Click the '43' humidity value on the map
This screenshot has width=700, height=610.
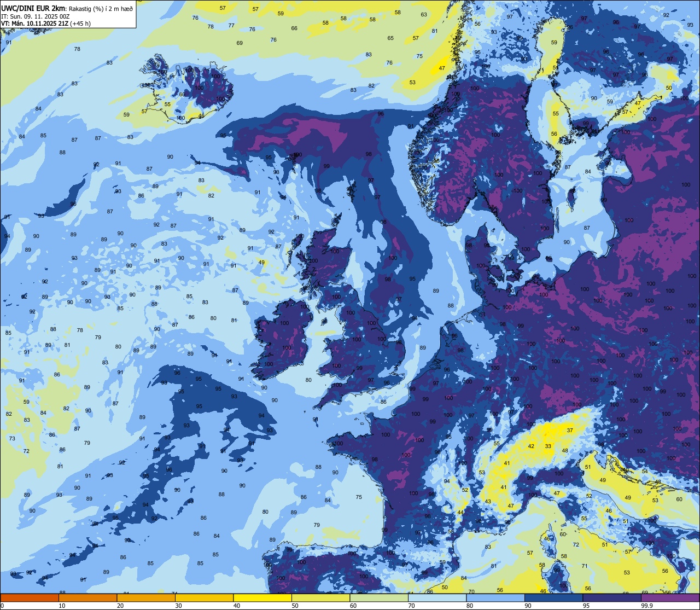pos(487,502)
